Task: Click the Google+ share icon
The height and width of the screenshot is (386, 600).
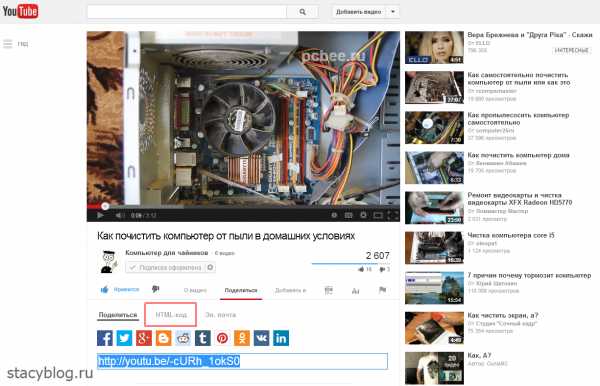Action: pos(144,338)
